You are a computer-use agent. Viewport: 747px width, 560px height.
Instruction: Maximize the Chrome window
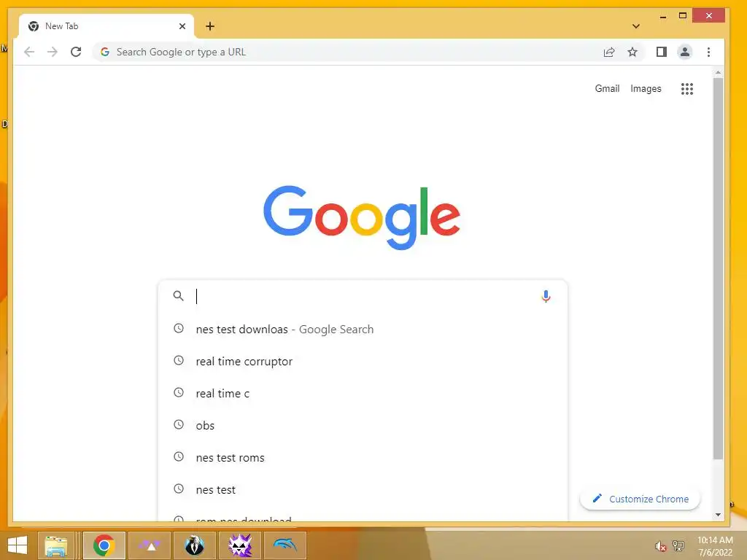tap(683, 16)
